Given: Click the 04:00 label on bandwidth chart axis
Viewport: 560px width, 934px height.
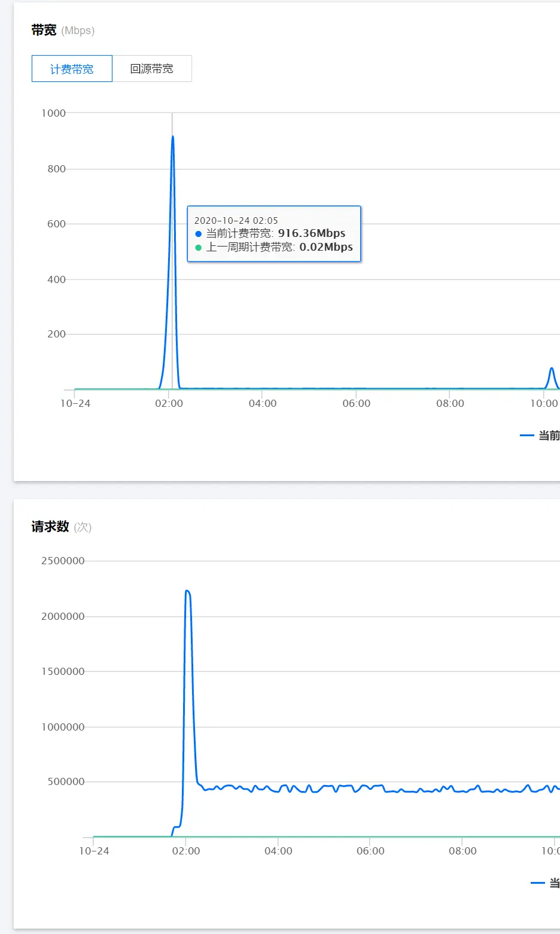Looking at the screenshot, I should pos(263,403).
